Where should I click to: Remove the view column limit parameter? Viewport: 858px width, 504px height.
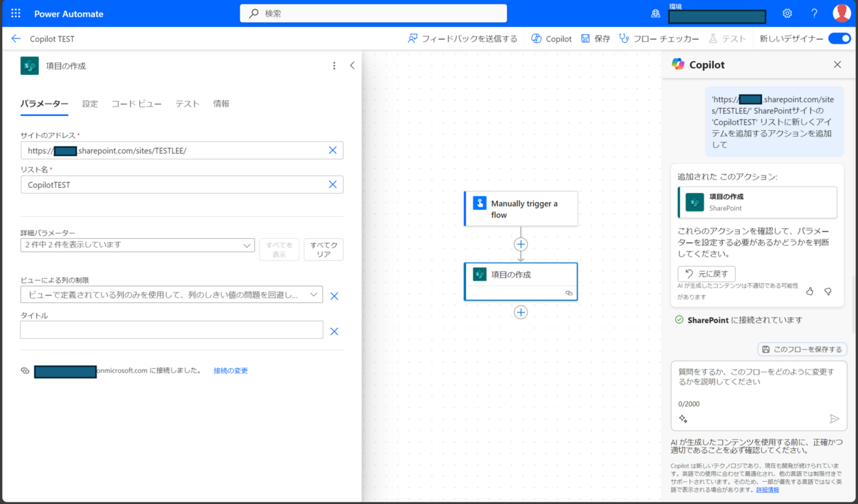coord(334,296)
